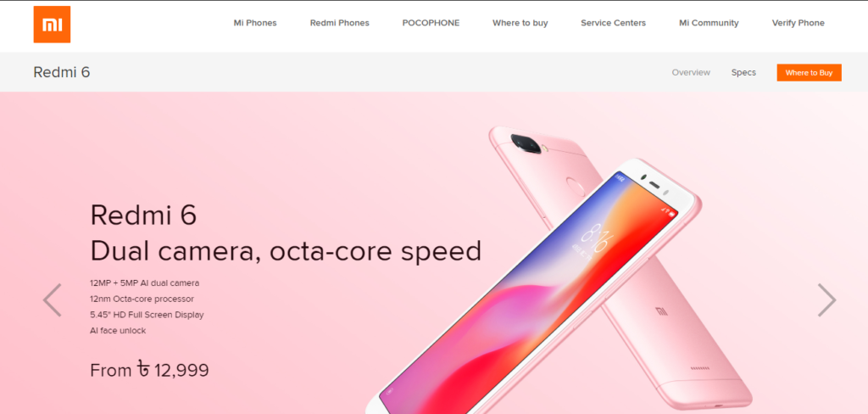Click the Redmi 6 banner headline

tap(286, 232)
